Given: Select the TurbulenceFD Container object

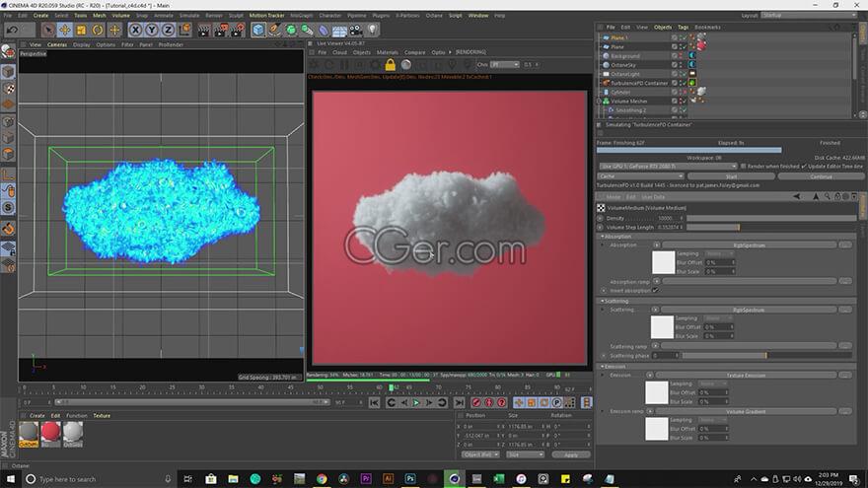Looking at the screenshot, I should (x=639, y=83).
